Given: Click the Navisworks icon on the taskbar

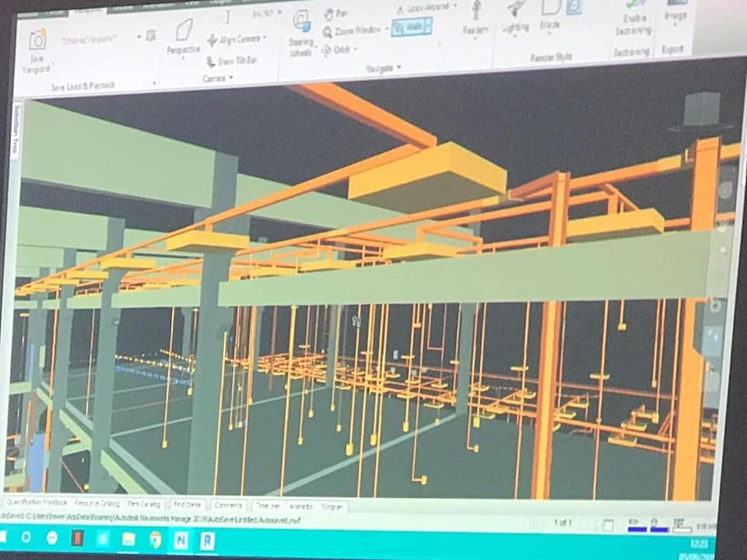Looking at the screenshot, I should coord(181,541).
